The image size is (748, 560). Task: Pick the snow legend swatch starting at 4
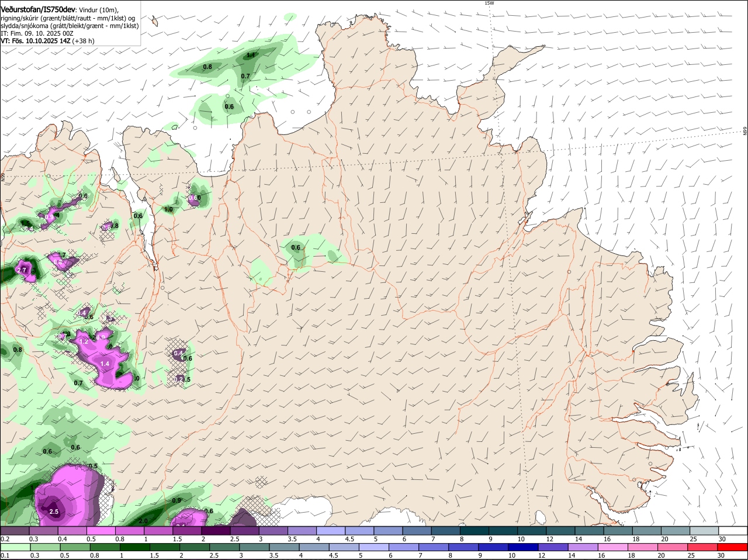[330, 530]
